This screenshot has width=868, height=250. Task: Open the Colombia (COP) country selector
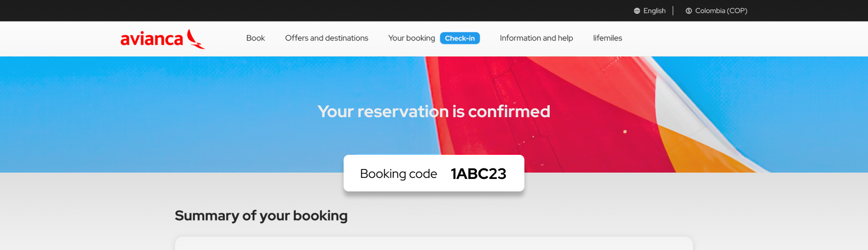tap(721, 11)
